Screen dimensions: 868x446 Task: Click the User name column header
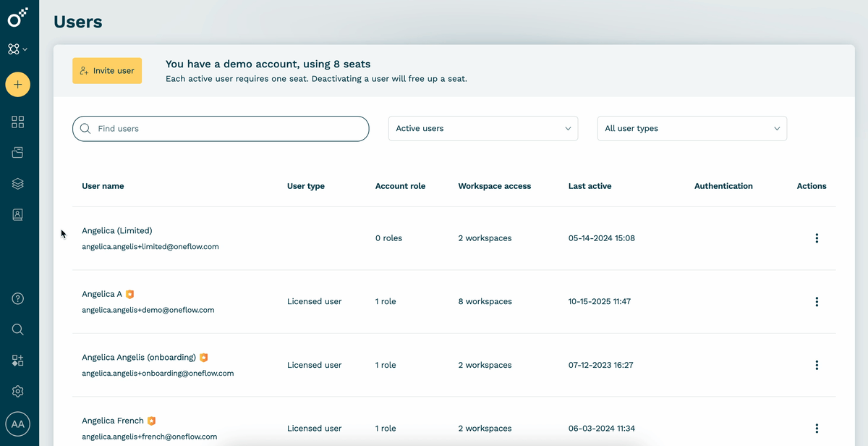click(103, 186)
